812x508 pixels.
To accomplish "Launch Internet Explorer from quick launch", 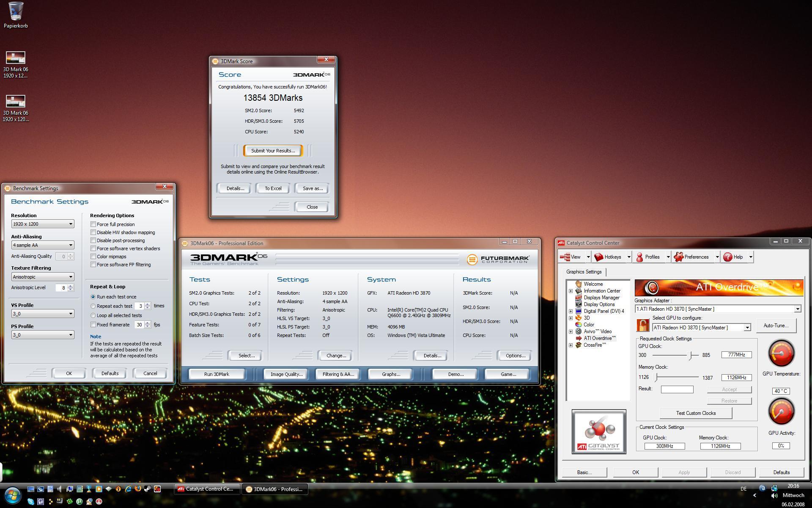I will [x=128, y=489].
